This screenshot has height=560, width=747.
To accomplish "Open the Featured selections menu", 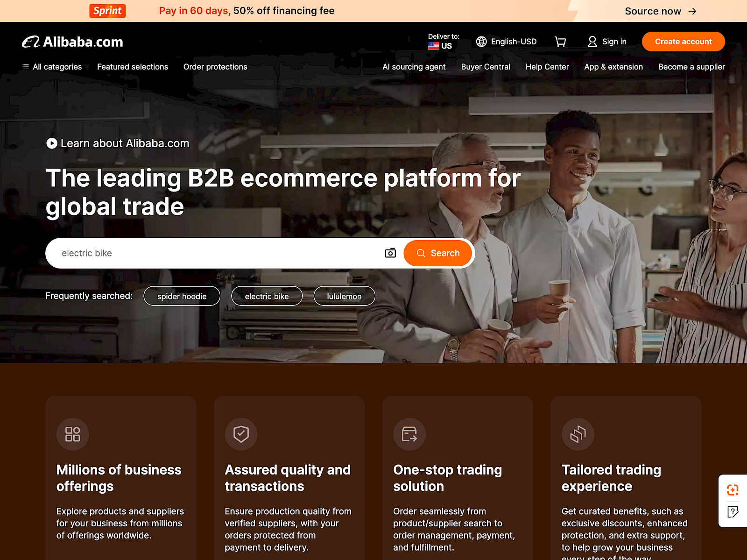I will pyautogui.click(x=133, y=67).
